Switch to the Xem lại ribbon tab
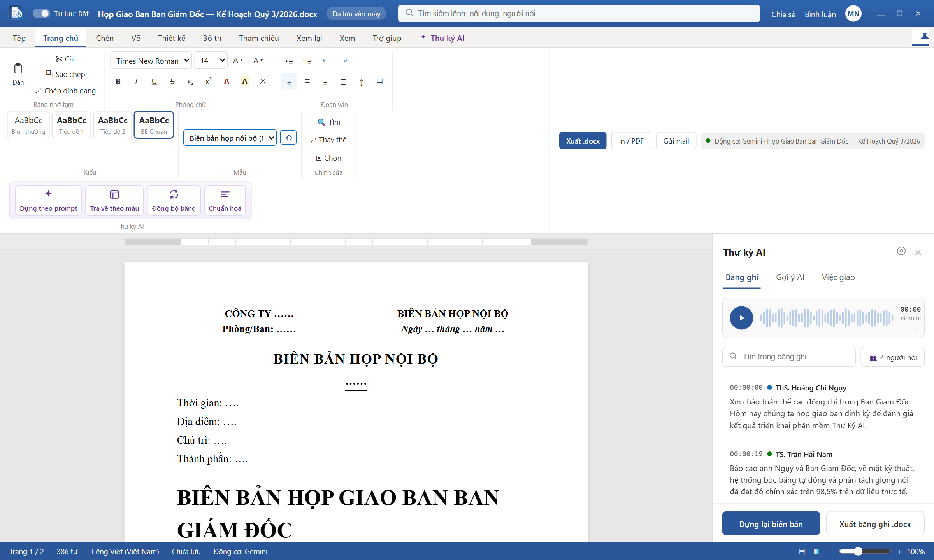934x560 pixels. tap(309, 38)
